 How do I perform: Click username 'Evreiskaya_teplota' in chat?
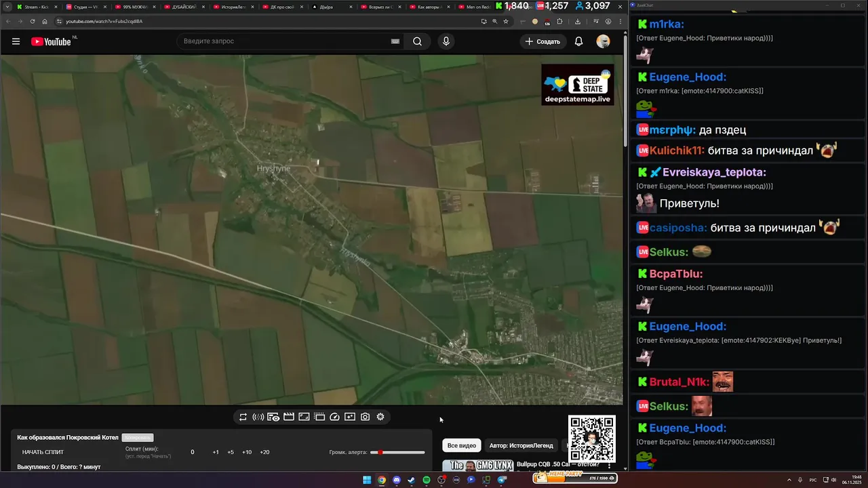click(x=714, y=172)
